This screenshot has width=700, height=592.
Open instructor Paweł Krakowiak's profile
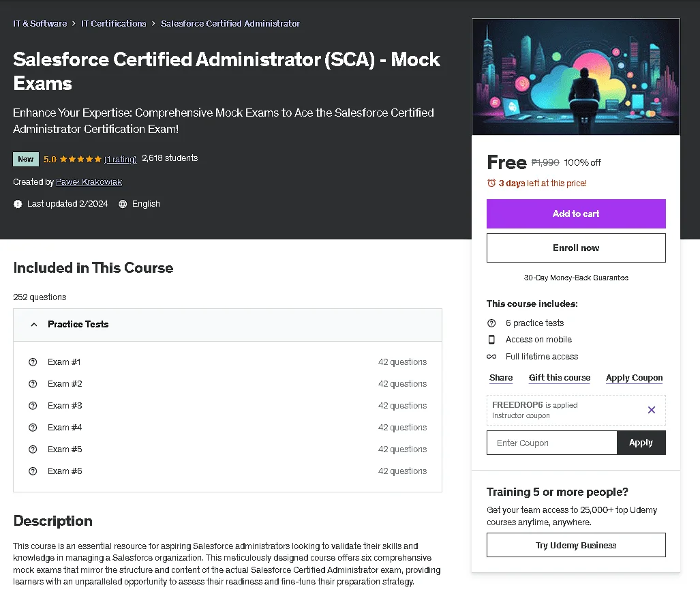point(89,182)
